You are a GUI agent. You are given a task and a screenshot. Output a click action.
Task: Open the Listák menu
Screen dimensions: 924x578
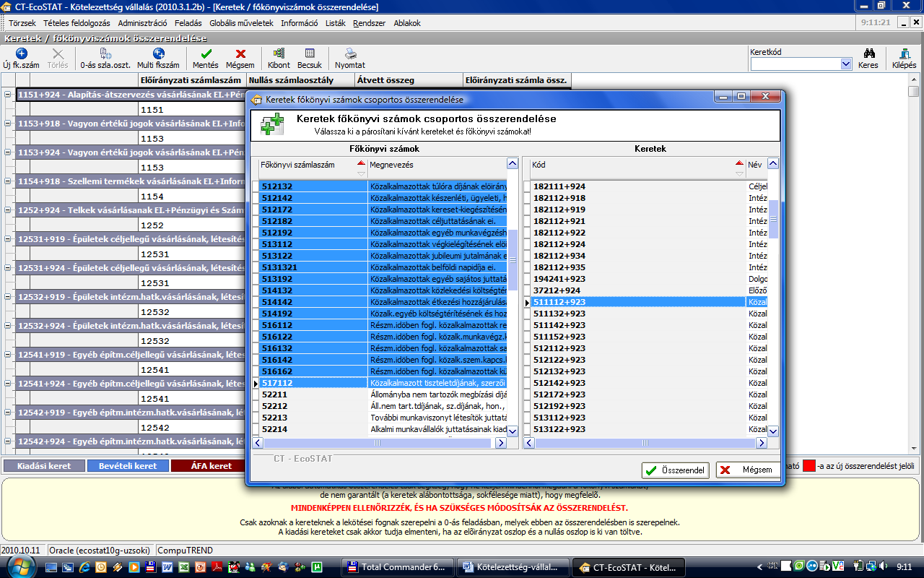tap(336, 23)
